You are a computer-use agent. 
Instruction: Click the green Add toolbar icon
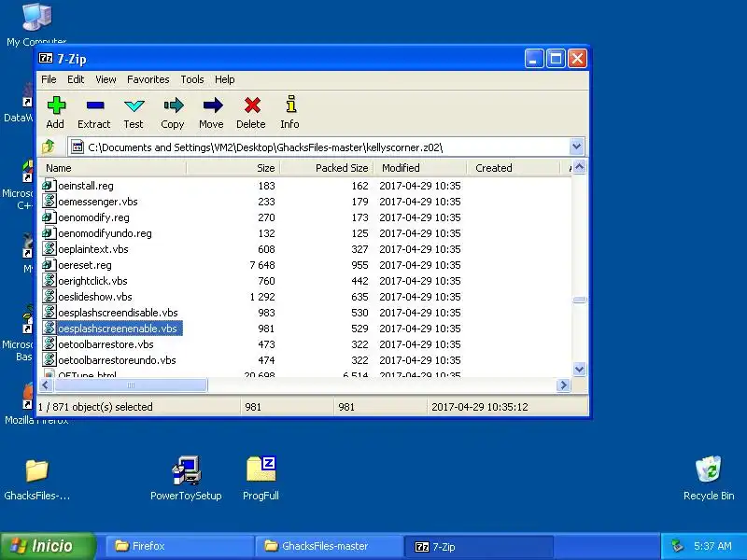(x=56, y=105)
